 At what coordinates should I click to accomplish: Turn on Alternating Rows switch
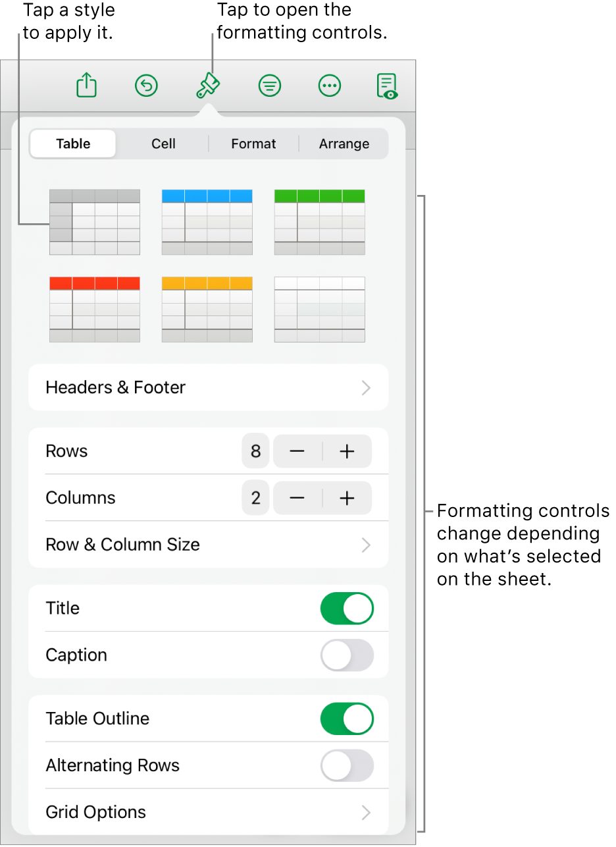[x=347, y=766]
